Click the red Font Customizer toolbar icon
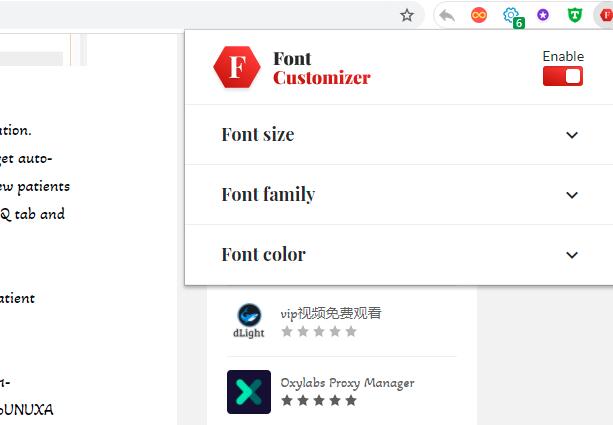 [602, 15]
